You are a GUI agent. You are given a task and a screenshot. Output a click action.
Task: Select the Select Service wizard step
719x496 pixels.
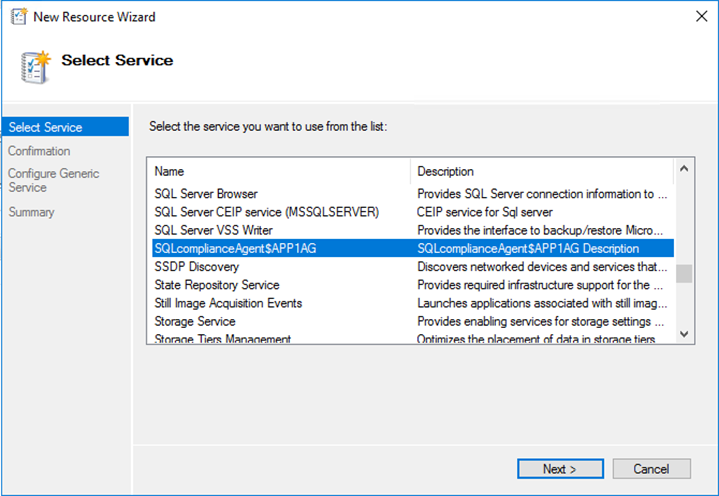[x=45, y=127]
